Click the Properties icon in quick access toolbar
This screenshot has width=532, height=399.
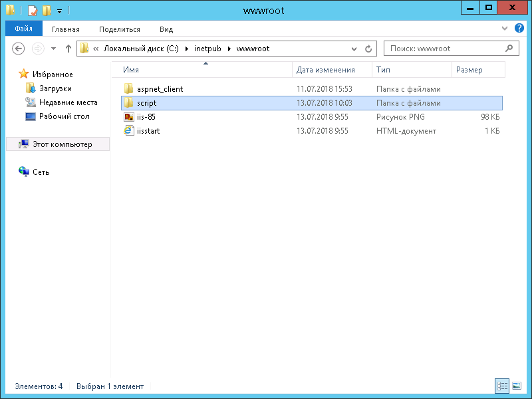(x=32, y=10)
